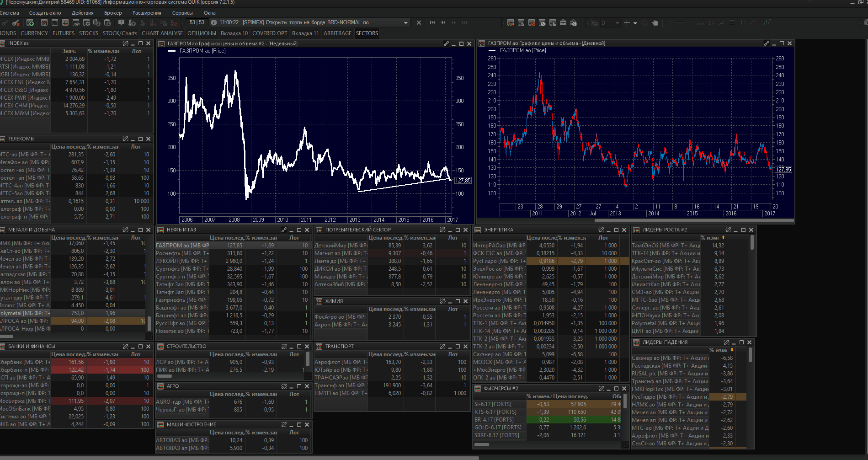Switch to the FUTURES tab

pyautogui.click(x=64, y=33)
